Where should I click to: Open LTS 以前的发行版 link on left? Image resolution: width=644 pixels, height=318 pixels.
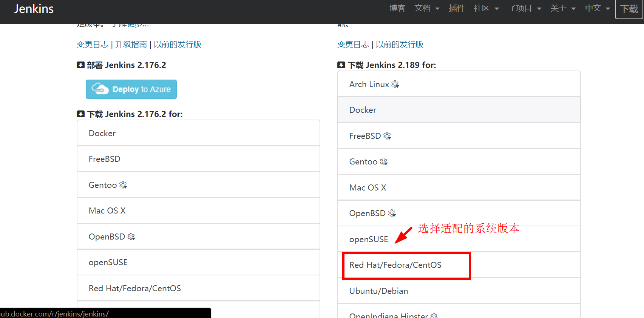tap(178, 45)
